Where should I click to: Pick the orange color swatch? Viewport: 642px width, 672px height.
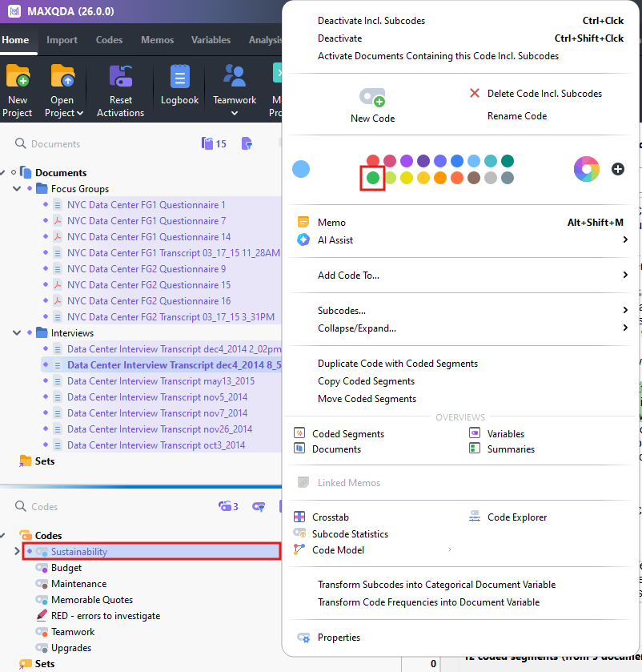[x=439, y=178]
